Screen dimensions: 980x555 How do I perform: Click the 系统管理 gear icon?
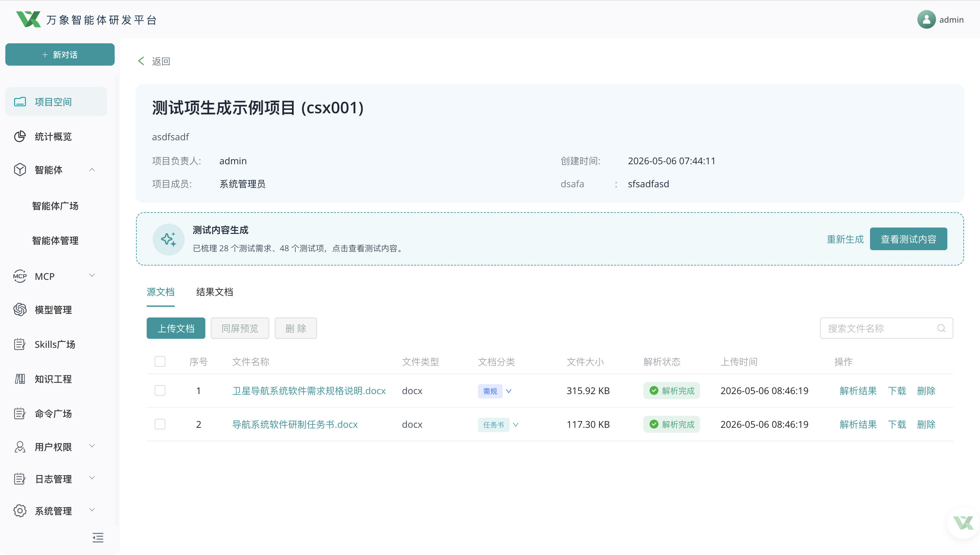pos(20,511)
